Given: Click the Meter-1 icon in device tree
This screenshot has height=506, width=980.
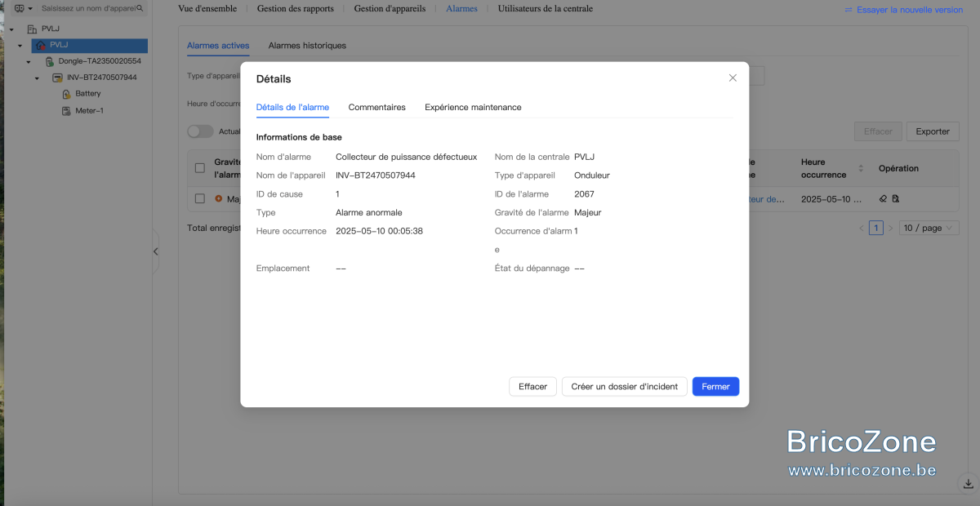Looking at the screenshot, I should (x=67, y=111).
